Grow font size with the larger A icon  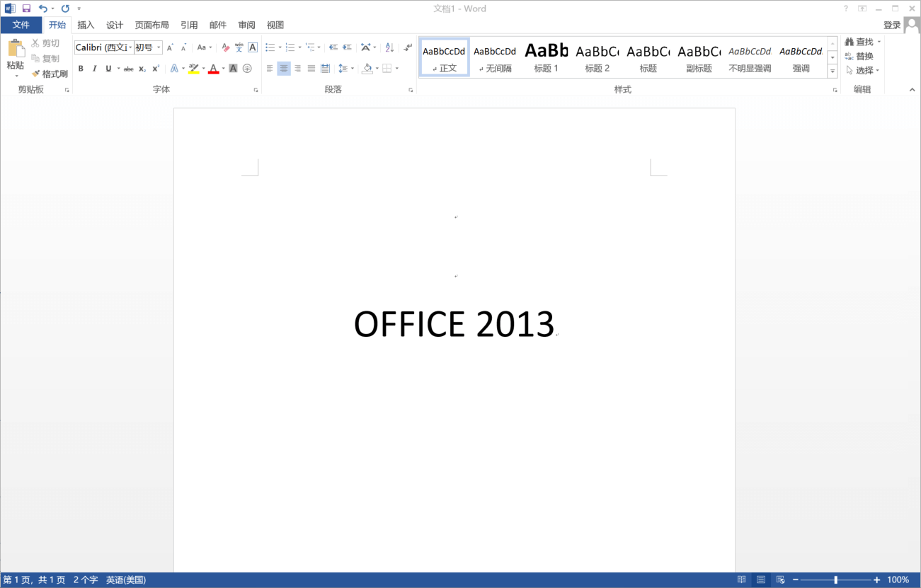tap(170, 47)
